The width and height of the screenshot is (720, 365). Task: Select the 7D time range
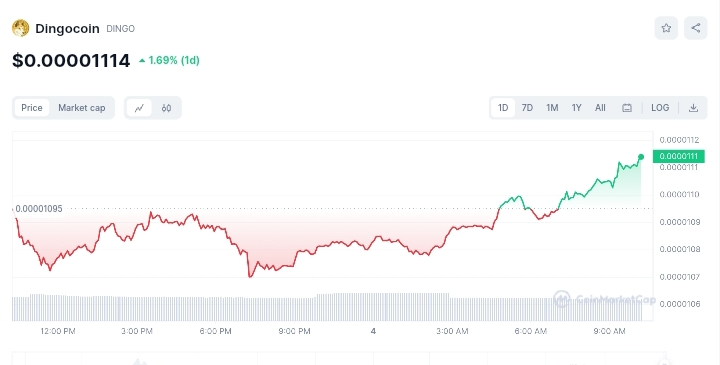pos(527,108)
